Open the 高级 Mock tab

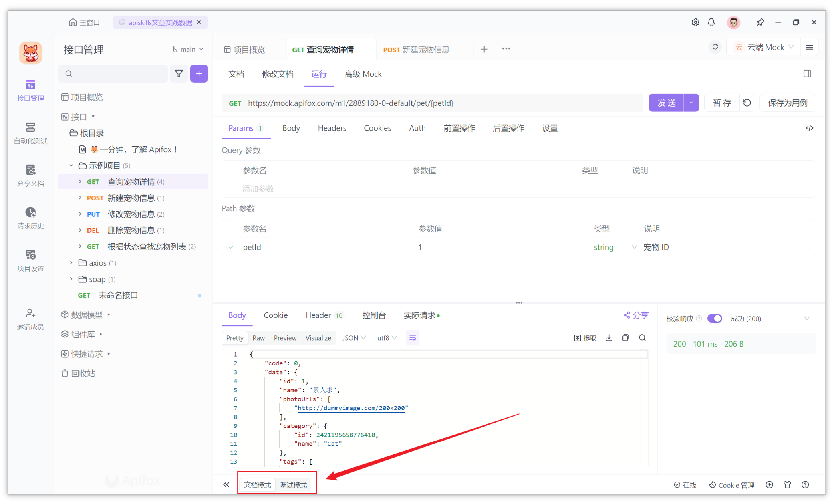pos(363,74)
